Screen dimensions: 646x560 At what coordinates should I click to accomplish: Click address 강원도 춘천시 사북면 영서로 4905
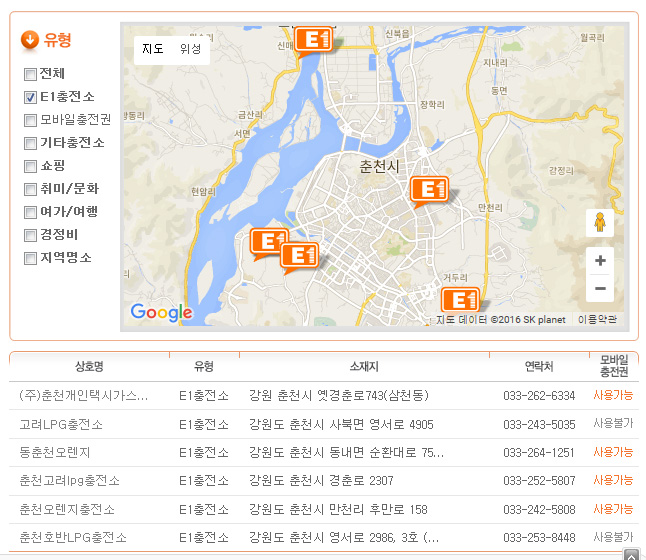(341, 424)
